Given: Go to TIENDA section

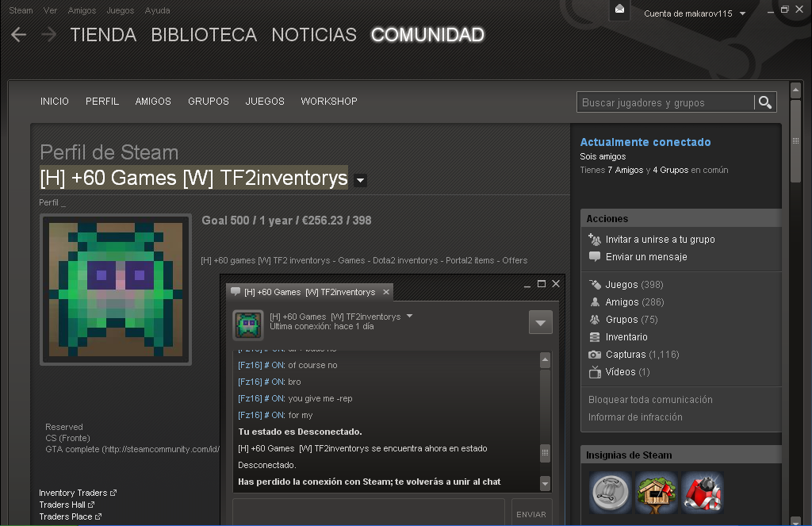Looking at the screenshot, I should coord(103,35).
